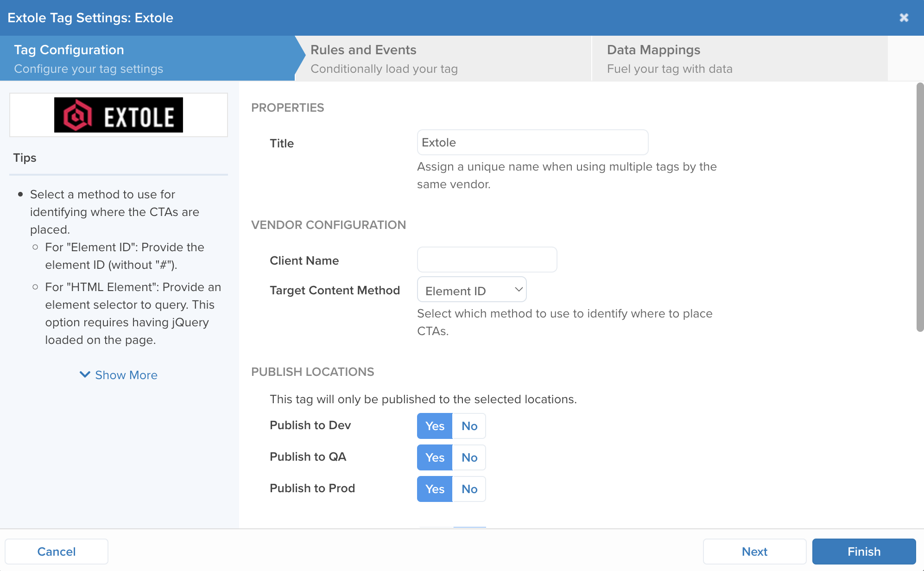Image resolution: width=924 pixels, height=571 pixels.
Task: Set Publish to Prod to Yes
Action: [x=435, y=489]
